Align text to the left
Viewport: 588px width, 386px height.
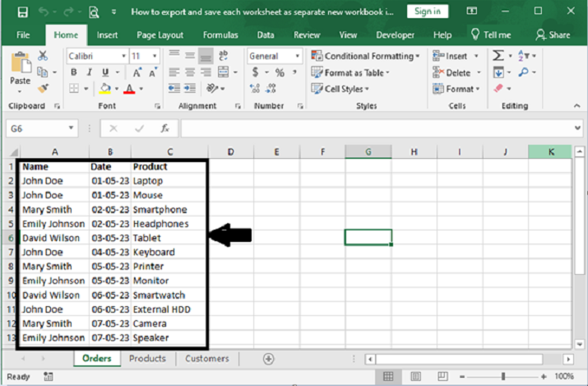click(x=174, y=72)
